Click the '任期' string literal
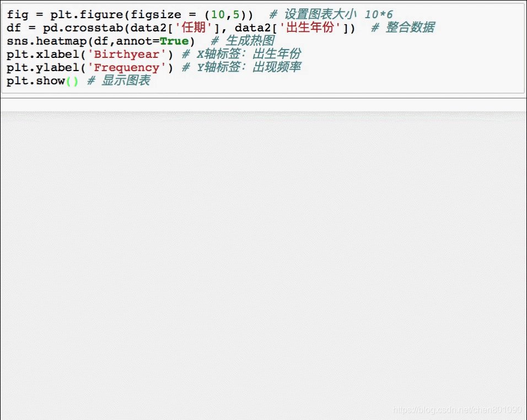Screen dimensions: 527x420 click(x=193, y=28)
